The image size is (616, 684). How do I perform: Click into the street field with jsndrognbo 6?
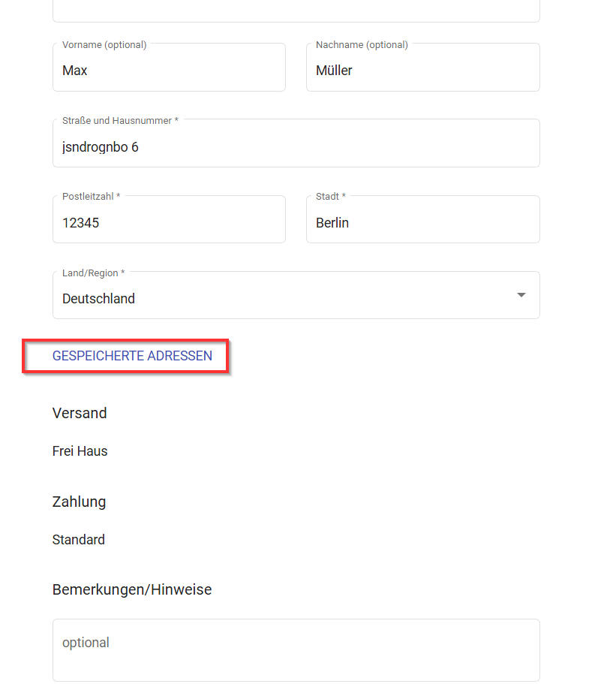coord(296,143)
